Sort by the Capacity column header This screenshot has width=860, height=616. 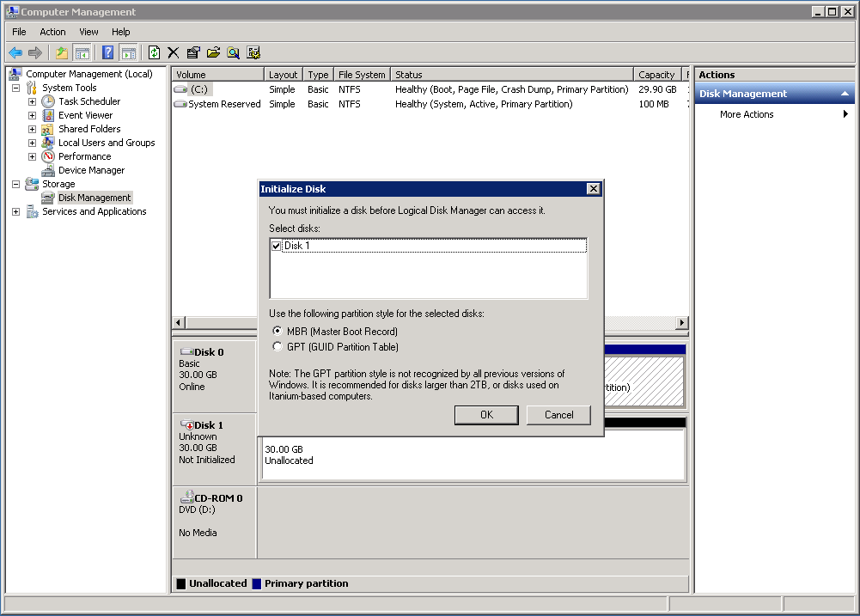(x=657, y=75)
